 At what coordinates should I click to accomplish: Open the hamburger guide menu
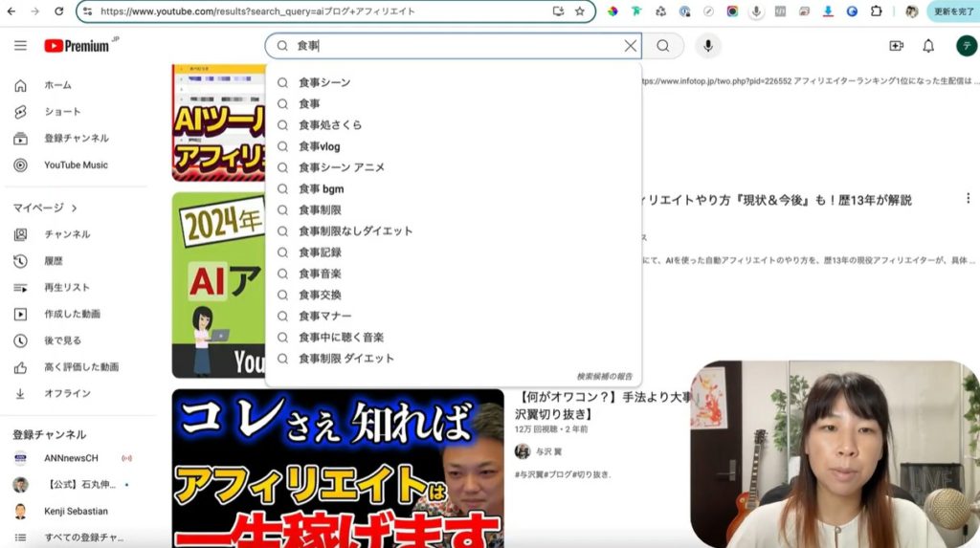pyautogui.click(x=20, y=46)
